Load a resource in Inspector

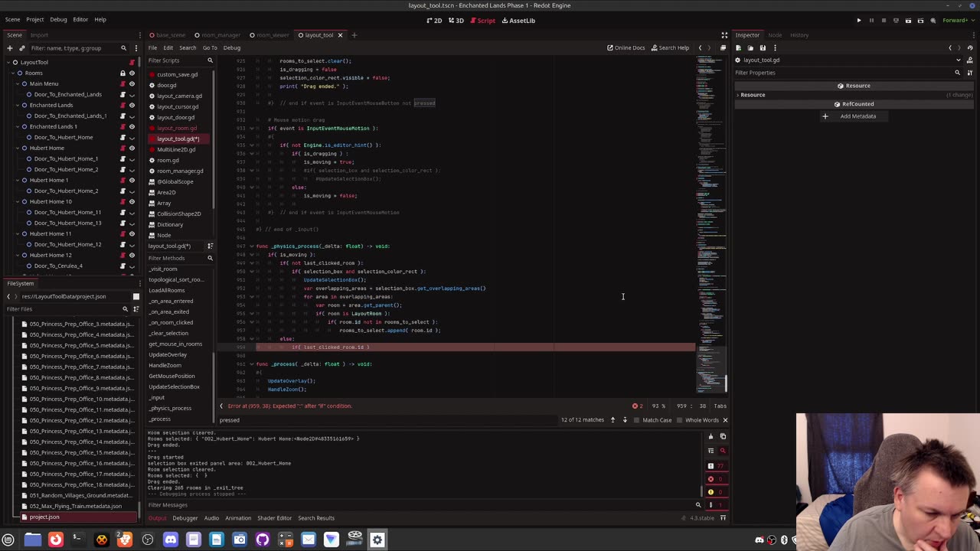[750, 47]
